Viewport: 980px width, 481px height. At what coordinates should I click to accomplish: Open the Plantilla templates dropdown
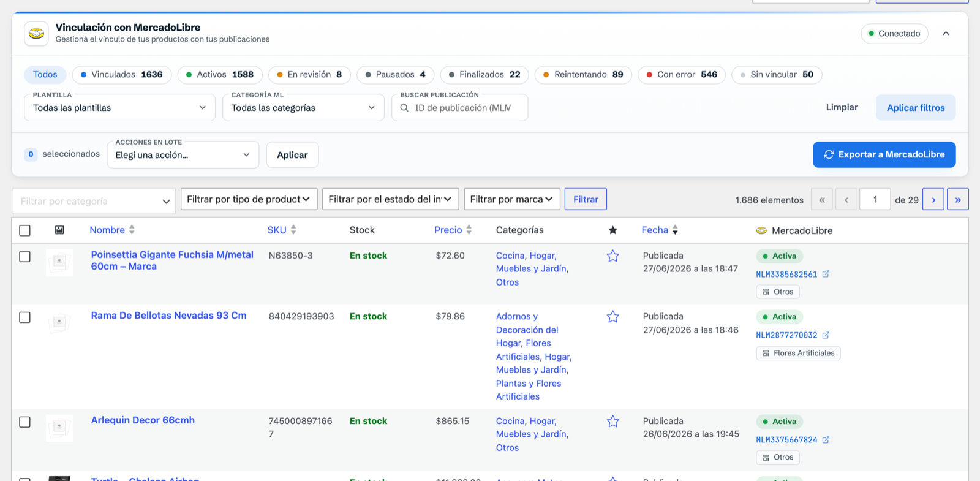click(x=120, y=108)
